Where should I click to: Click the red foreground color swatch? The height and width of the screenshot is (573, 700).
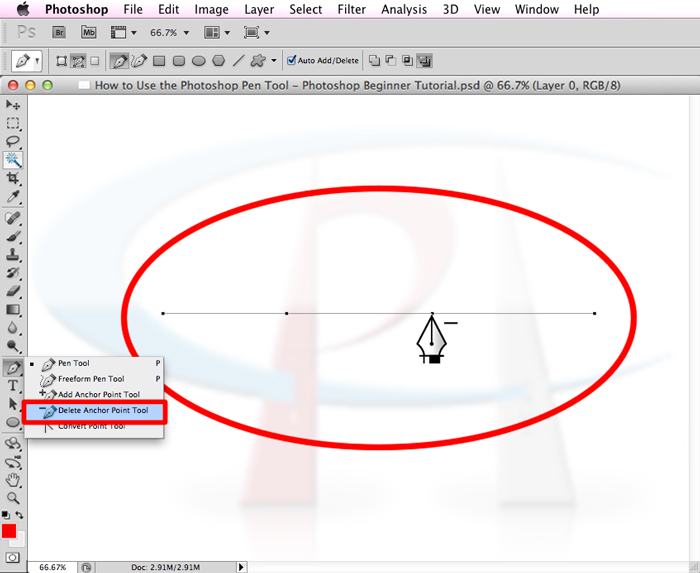[x=9, y=531]
